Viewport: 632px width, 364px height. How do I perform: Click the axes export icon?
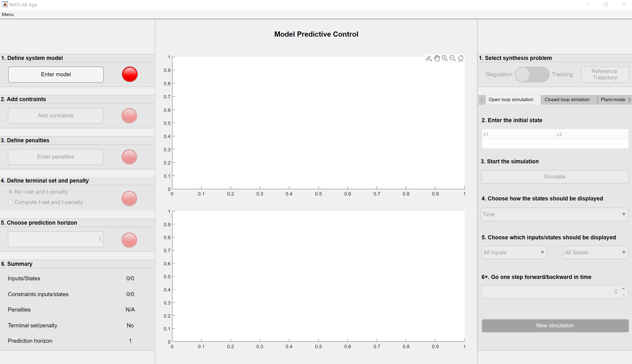pos(429,58)
